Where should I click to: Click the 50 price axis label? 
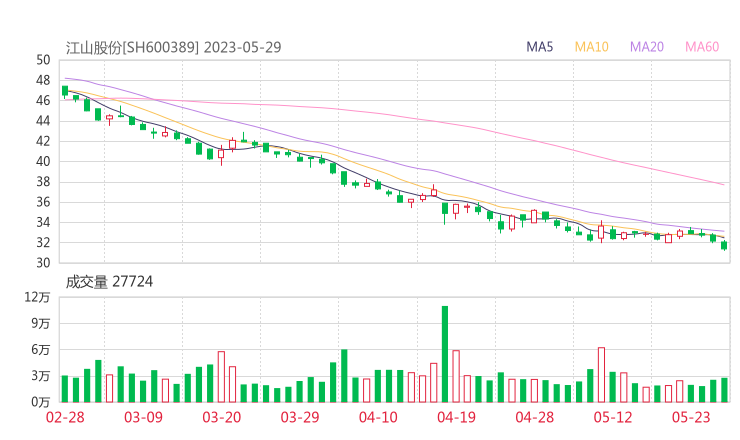pos(43,60)
